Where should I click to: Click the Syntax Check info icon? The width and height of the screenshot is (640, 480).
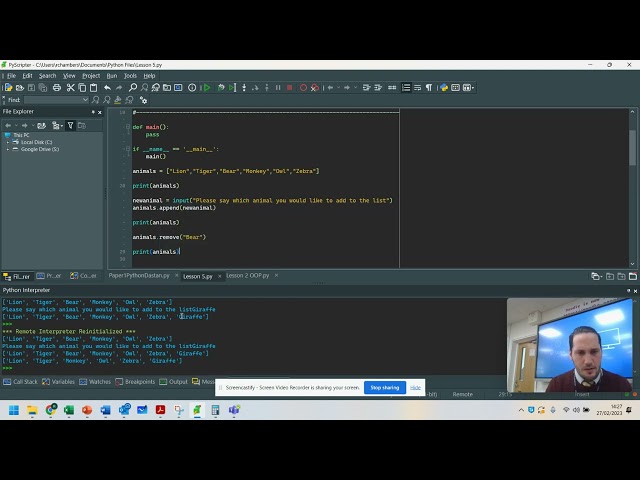(x=192, y=88)
